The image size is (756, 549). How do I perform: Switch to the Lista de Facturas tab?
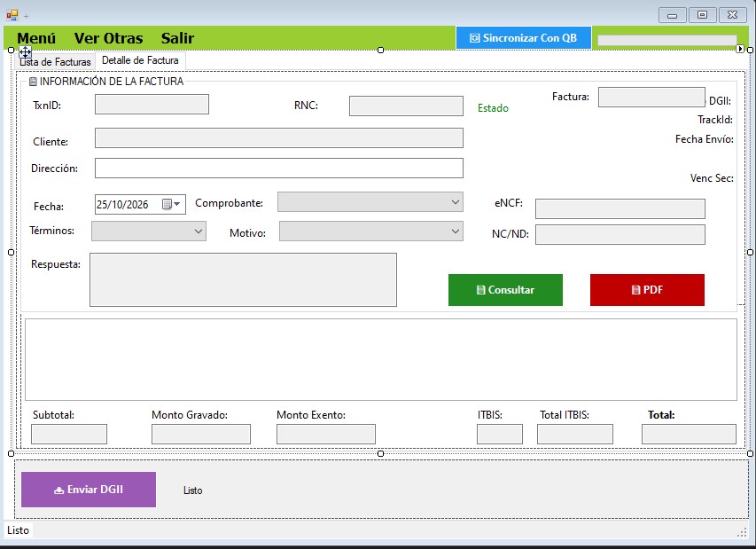(55, 62)
